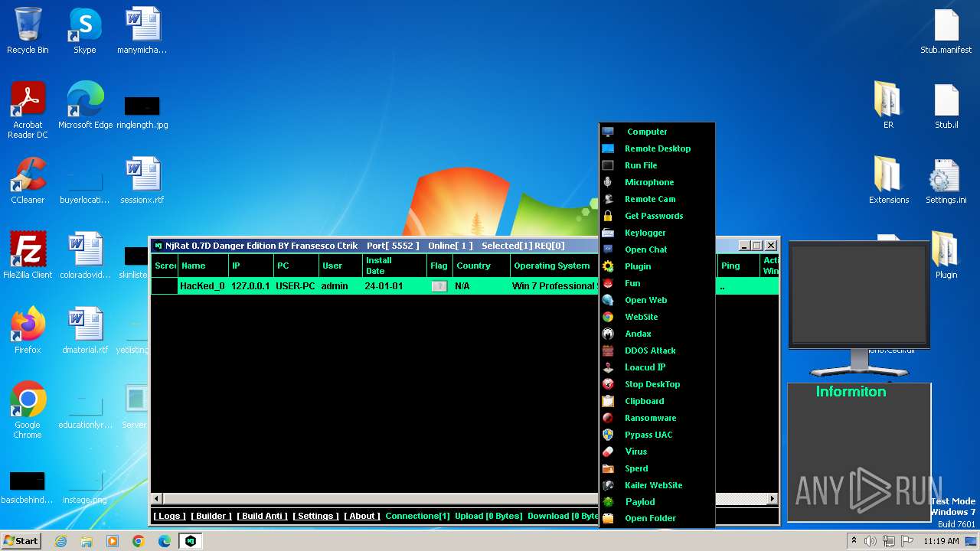Click the Get Passwords padlock icon
980x551 pixels.
tap(608, 216)
